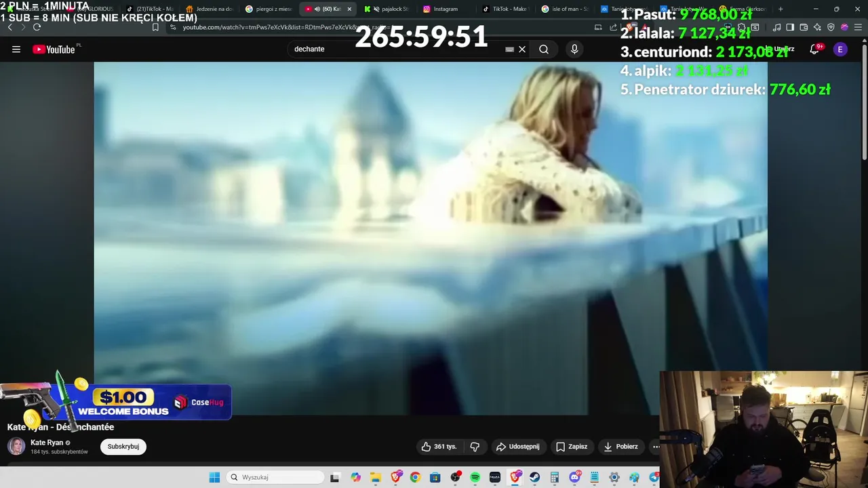Open a new browser tab

[x=781, y=9]
